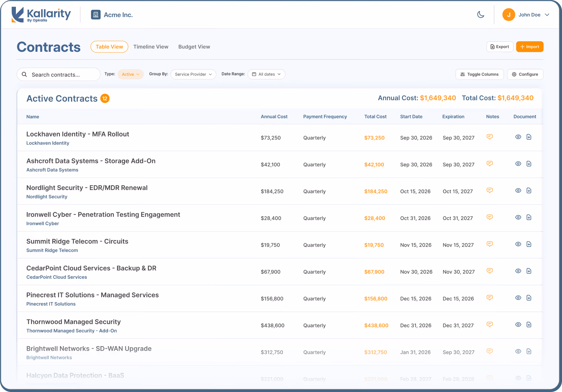Toggle dark mode moon icon
562x392 pixels.
(x=481, y=15)
